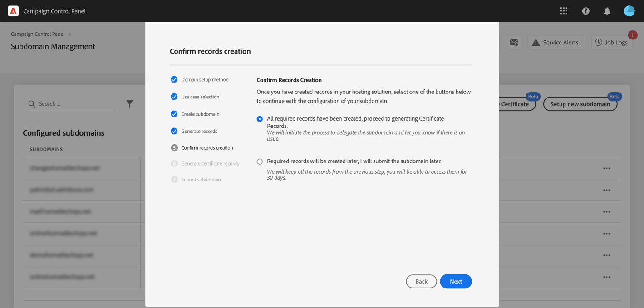Open the user profile avatar

(x=629, y=11)
